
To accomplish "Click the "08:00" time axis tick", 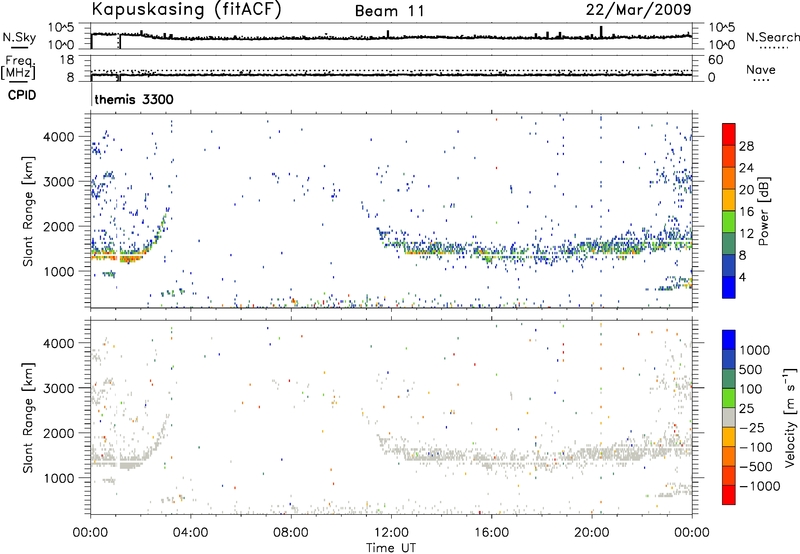I will [x=291, y=533].
